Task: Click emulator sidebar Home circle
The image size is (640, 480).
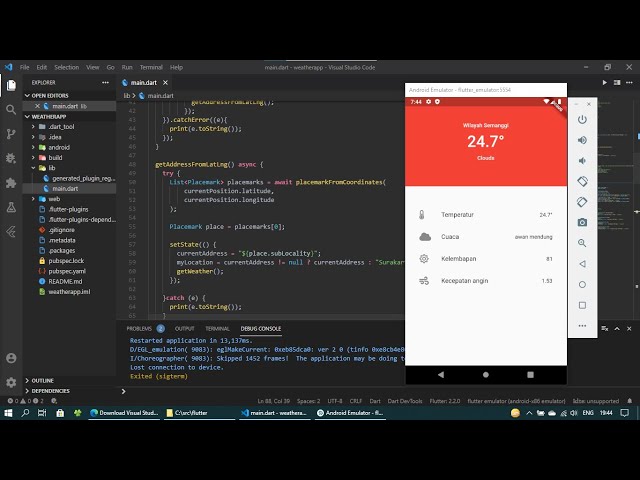Action: (582, 284)
